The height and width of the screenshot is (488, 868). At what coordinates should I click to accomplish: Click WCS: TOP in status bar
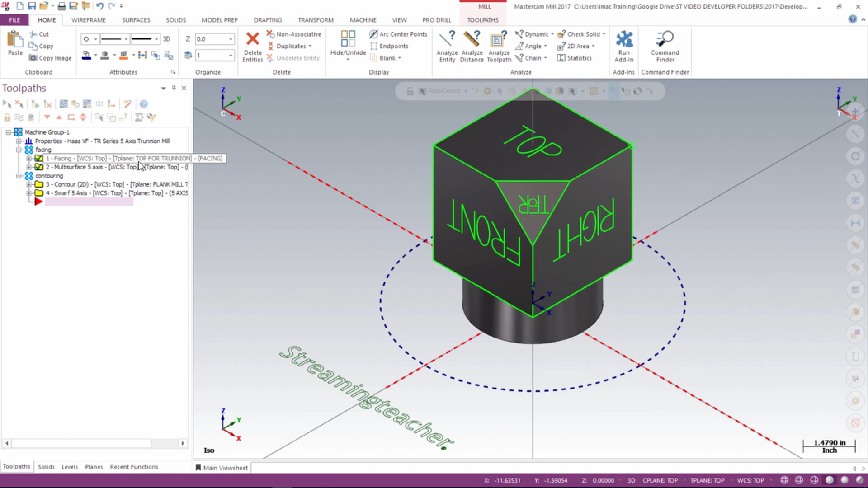point(750,480)
